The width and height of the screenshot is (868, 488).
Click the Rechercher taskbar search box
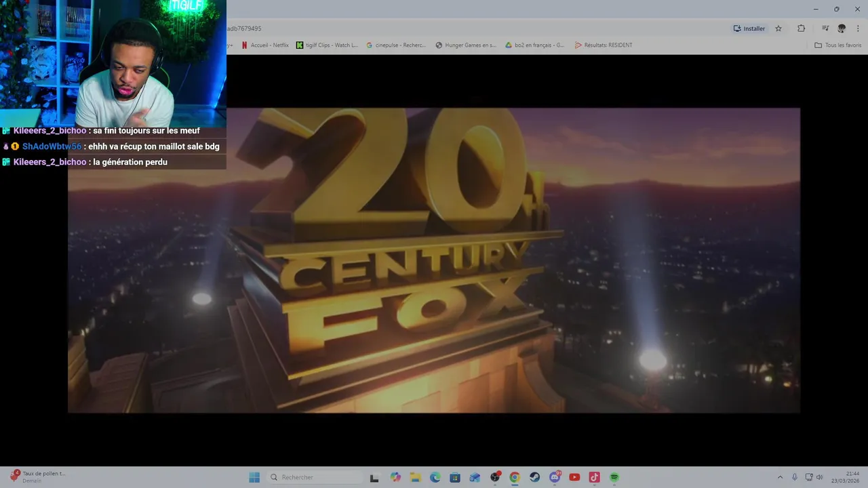tap(314, 477)
